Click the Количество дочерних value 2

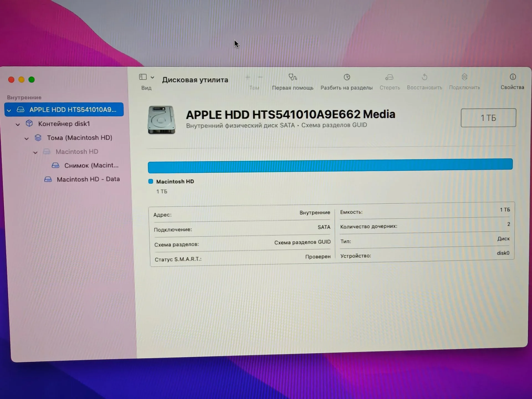tap(508, 224)
